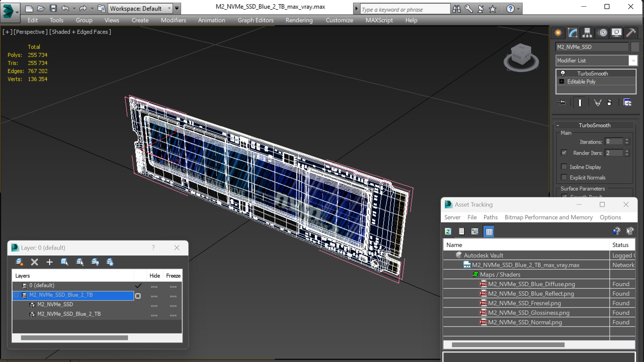644x362 pixels.
Task: Collapse the TurboSmooth rollout
Action: [x=558, y=125]
